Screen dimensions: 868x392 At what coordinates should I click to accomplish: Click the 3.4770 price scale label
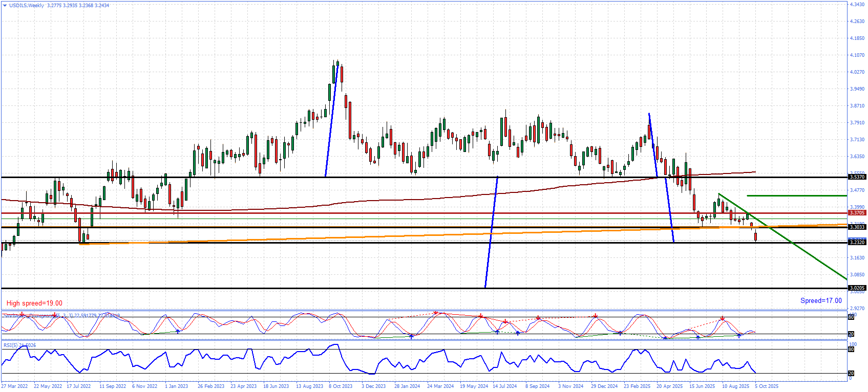click(x=857, y=190)
